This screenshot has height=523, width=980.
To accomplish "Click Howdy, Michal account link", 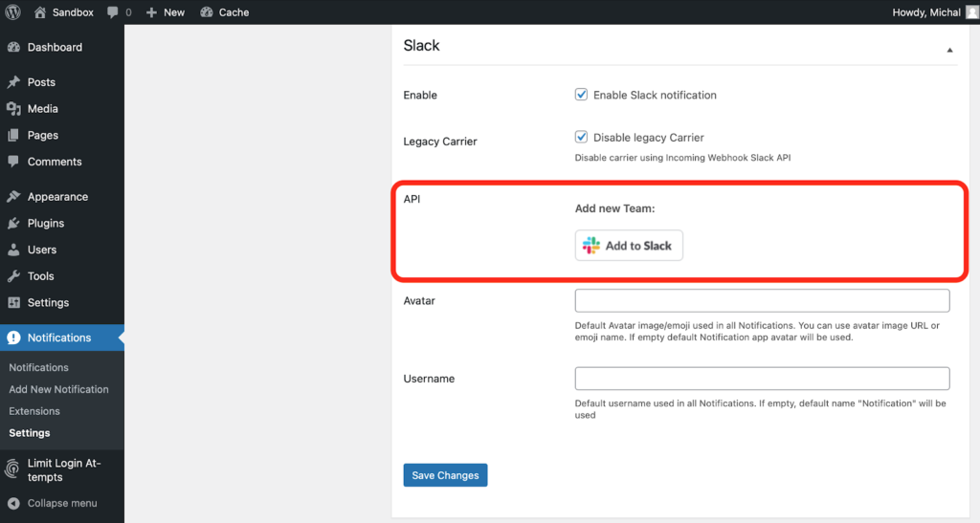I will [926, 12].
